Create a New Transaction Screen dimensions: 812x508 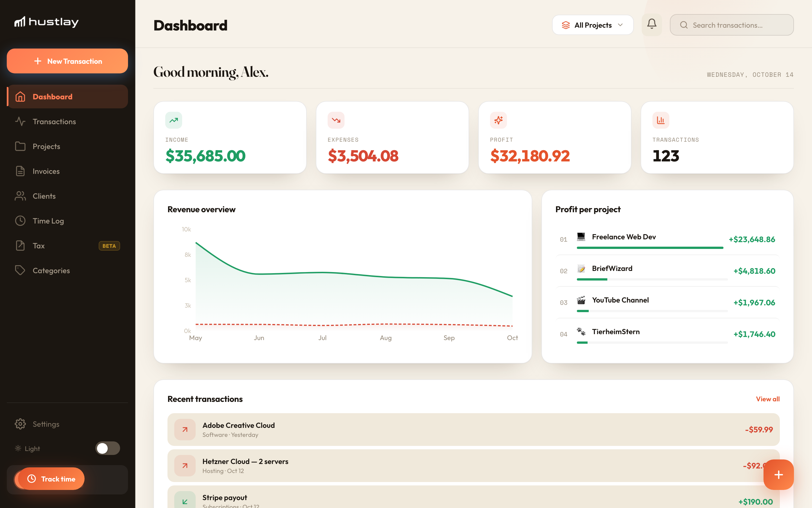[x=67, y=61]
